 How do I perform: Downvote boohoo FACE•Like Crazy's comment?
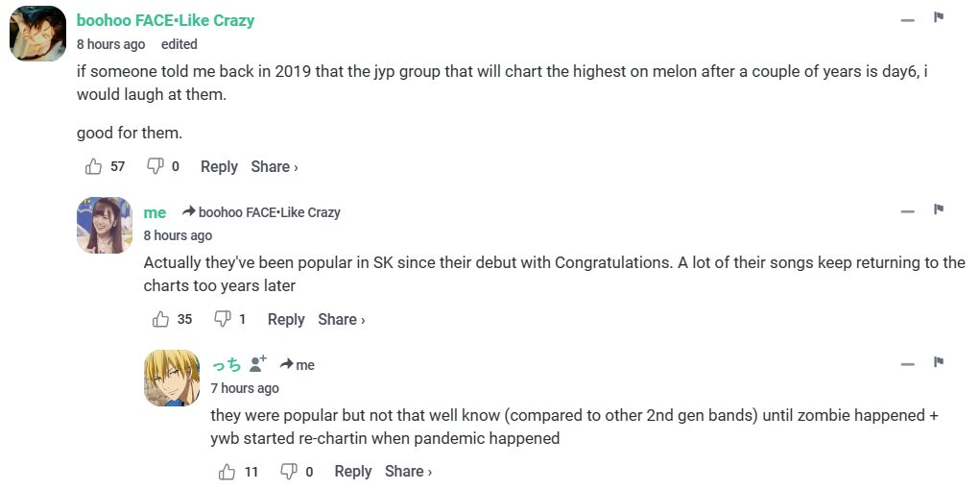[155, 166]
